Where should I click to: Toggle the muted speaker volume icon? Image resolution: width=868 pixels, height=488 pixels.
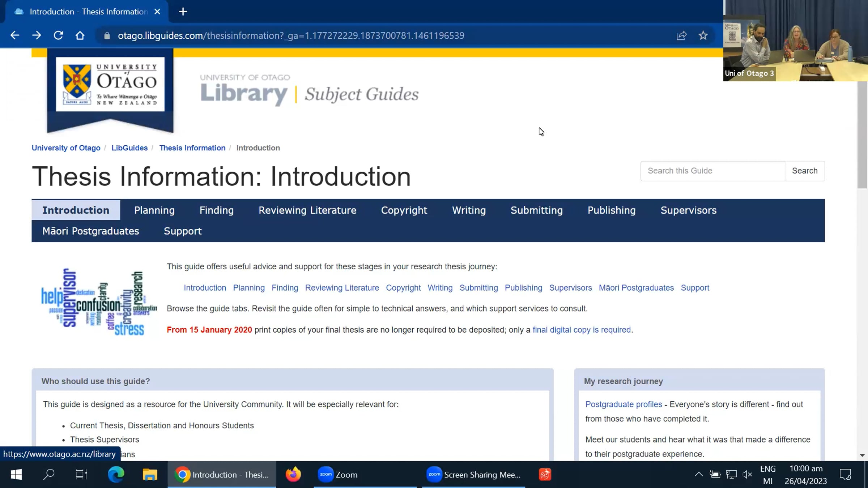pos(747,474)
